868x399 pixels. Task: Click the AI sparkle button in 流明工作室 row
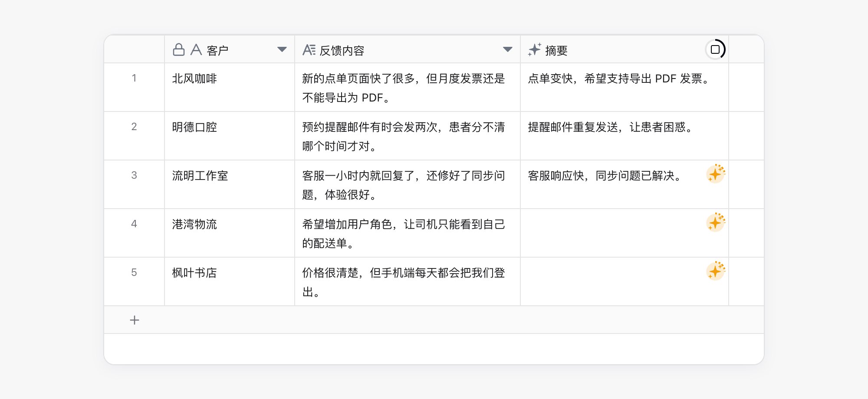716,174
